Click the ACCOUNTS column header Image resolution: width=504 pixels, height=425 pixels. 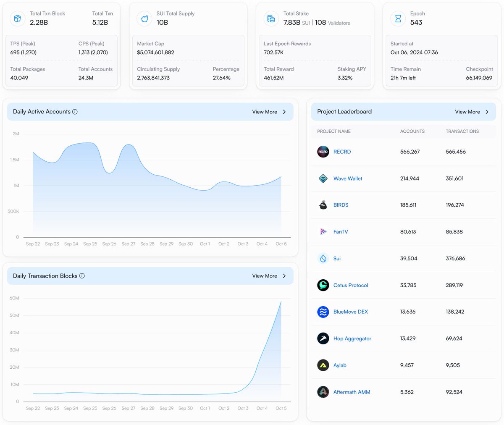pyautogui.click(x=412, y=131)
